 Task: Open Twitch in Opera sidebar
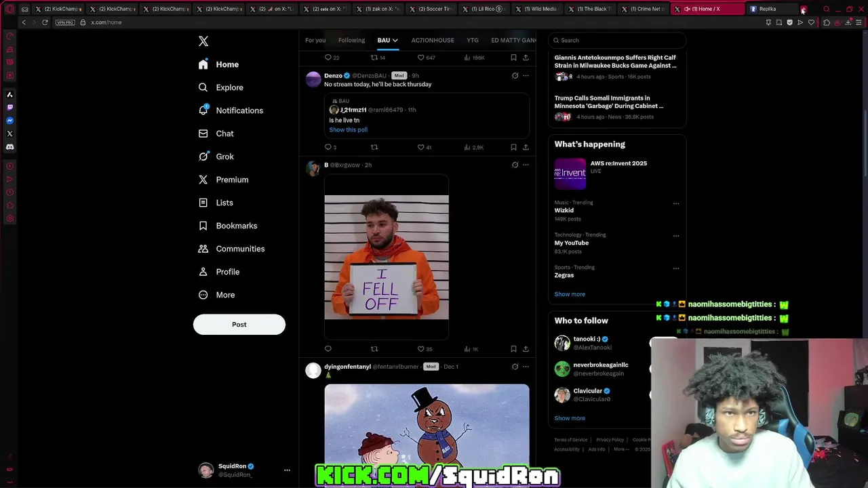tap(9, 107)
